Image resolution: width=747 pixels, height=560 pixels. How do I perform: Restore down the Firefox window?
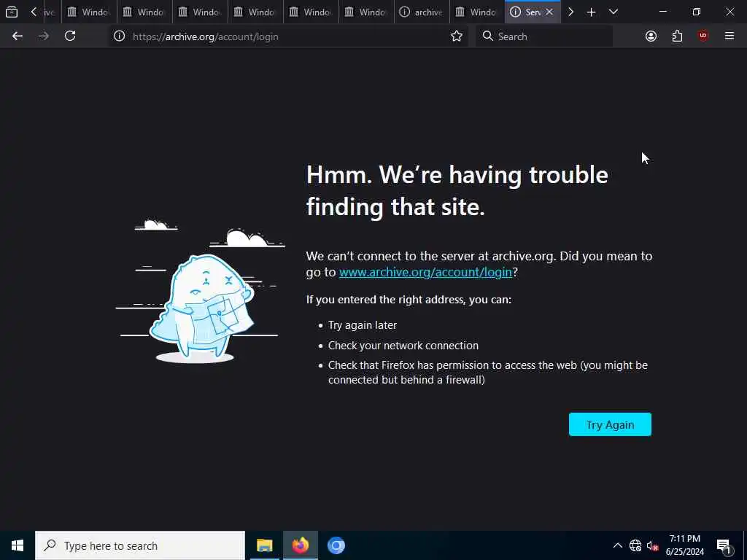697,12
